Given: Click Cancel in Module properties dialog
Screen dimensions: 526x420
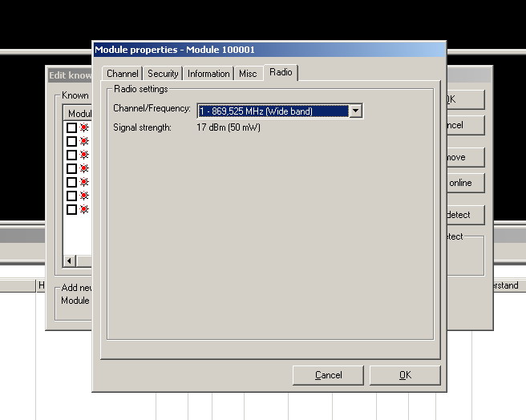Looking at the screenshot, I should pyautogui.click(x=328, y=375).
